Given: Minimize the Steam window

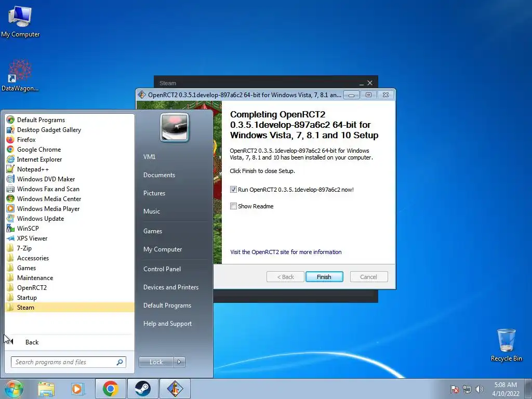Looking at the screenshot, I should coord(362,83).
